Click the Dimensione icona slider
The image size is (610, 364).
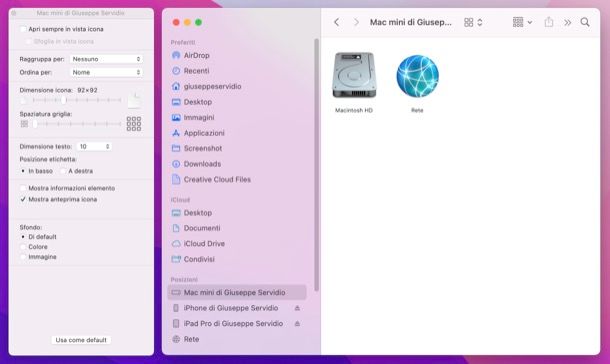point(77,100)
